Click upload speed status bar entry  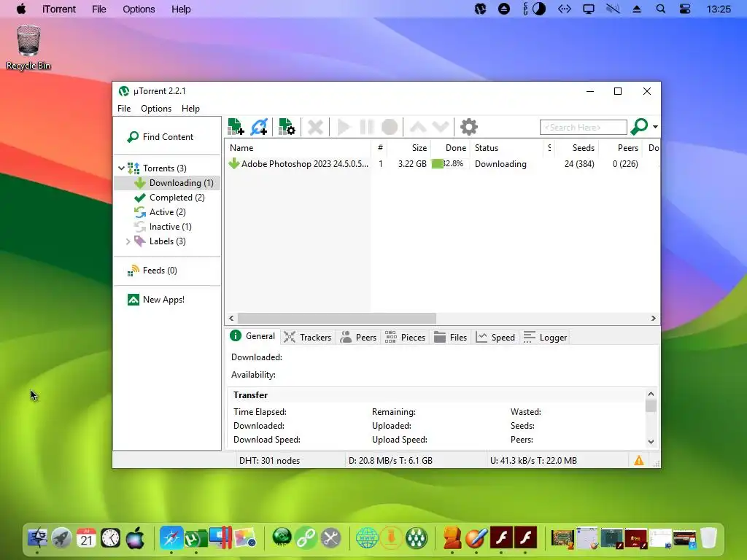click(533, 461)
